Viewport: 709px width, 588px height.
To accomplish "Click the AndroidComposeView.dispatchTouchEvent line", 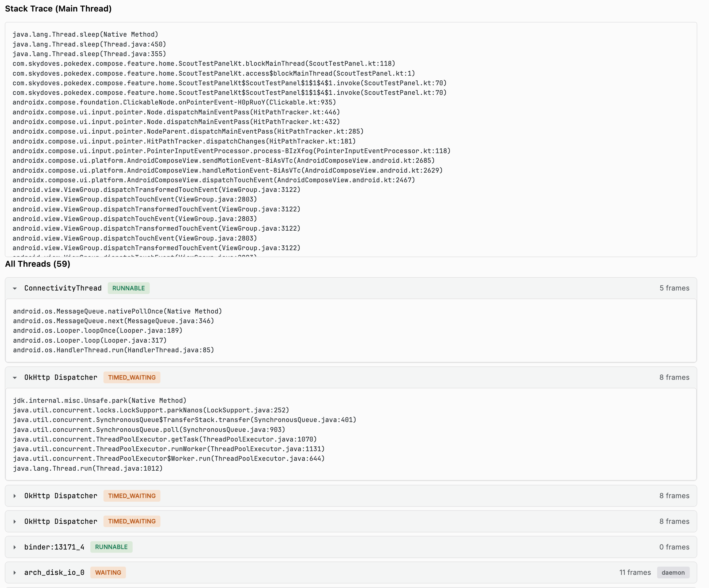I will click(214, 180).
